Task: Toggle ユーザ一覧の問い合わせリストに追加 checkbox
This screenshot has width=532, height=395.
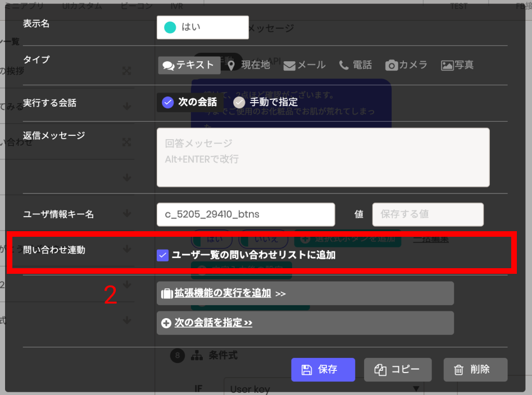Action: 162,255
